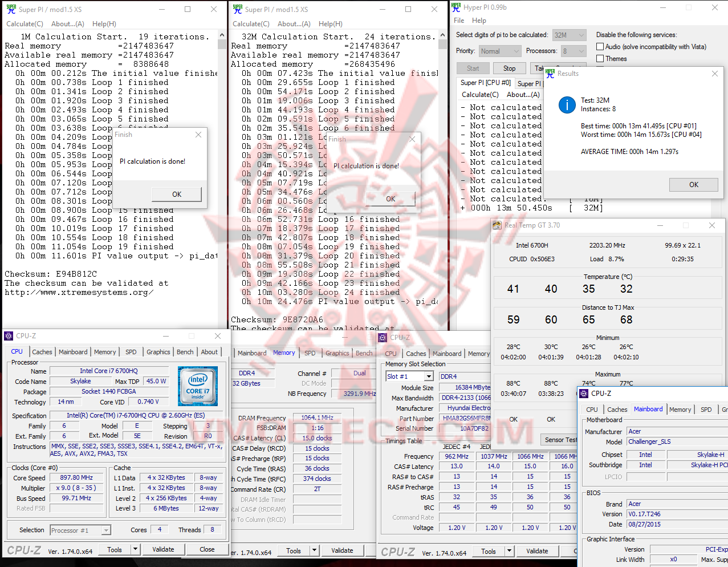
Task: Click the Checksum E94B812C line
Action: [x=51, y=274]
